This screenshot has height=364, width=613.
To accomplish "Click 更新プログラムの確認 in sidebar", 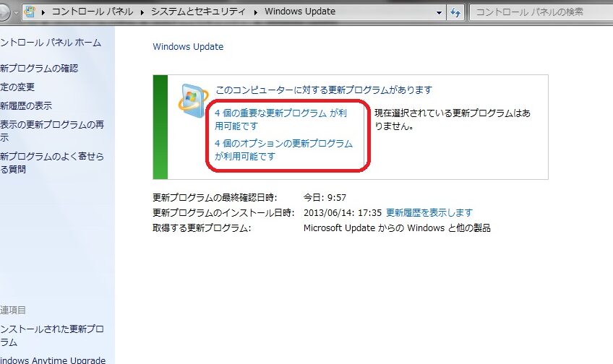I will (39, 69).
